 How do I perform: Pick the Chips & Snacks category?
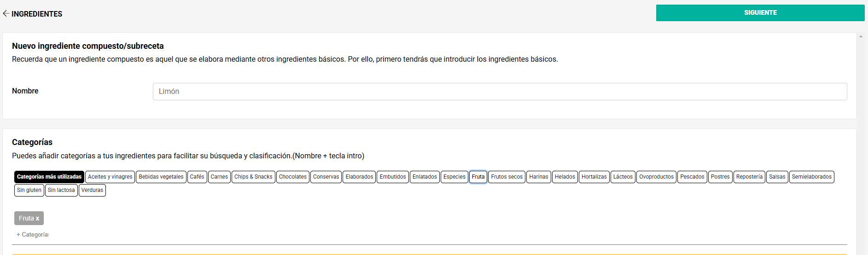click(x=253, y=177)
